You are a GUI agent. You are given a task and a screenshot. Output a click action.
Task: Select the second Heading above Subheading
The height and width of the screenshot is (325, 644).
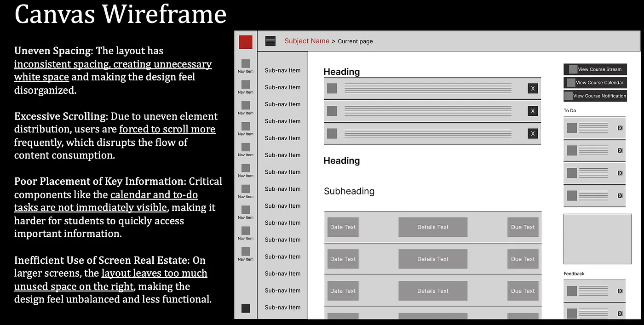(342, 161)
